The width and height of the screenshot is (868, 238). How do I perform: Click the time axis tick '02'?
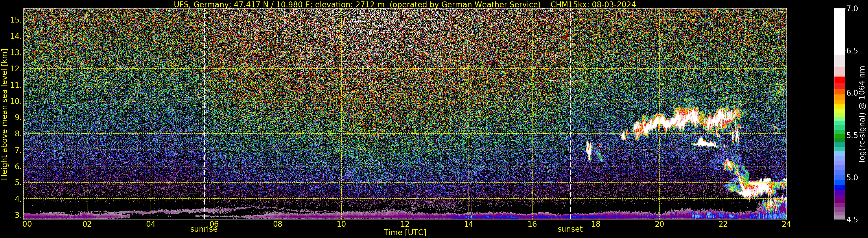pyautogui.click(x=87, y=224)
